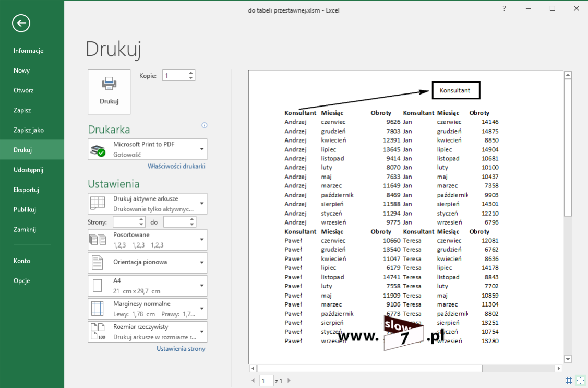588x388 pixels.
Task: Select Nowy in the sidebar
Action: pos(32,70)
